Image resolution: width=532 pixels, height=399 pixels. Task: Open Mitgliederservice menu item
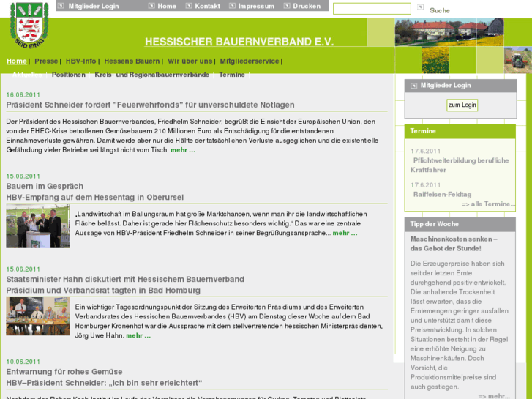point(250,61)
